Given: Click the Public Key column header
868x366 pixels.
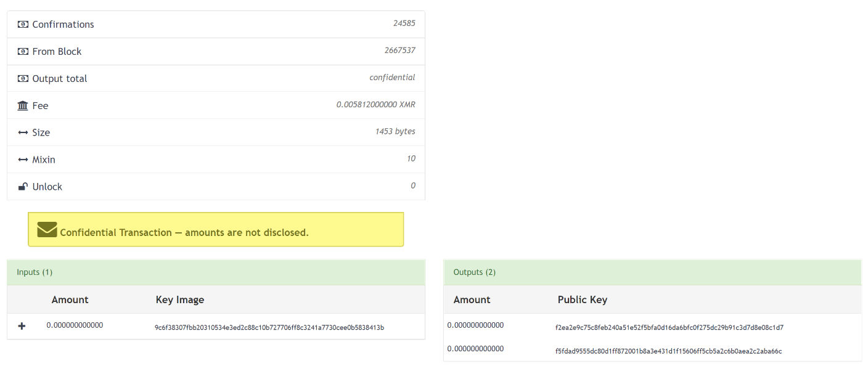Looking at the screenshot, I should pos(582,300).
